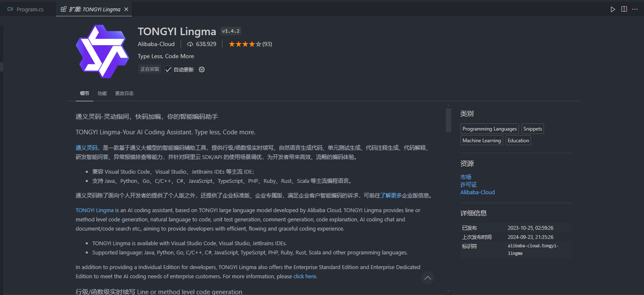
Task: Click the readme vertical scrollbar thumb
Action: point(448,120)
